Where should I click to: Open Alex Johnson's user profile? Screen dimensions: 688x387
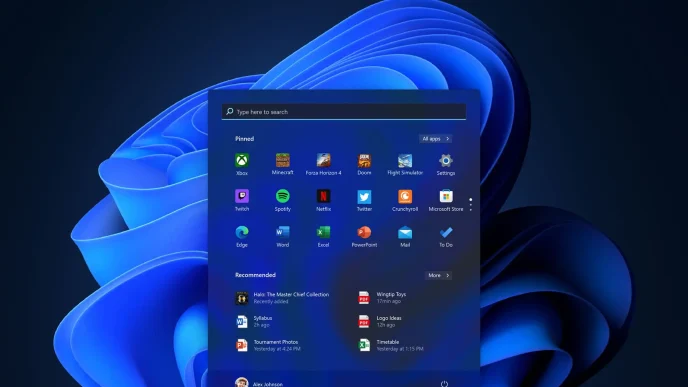click(259, 383)
